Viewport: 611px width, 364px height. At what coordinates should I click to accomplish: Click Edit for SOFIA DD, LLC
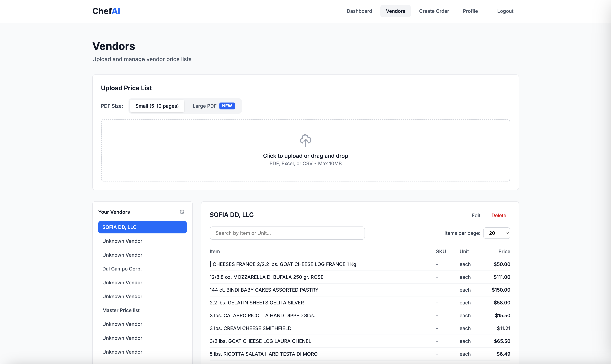pos(476,215)
